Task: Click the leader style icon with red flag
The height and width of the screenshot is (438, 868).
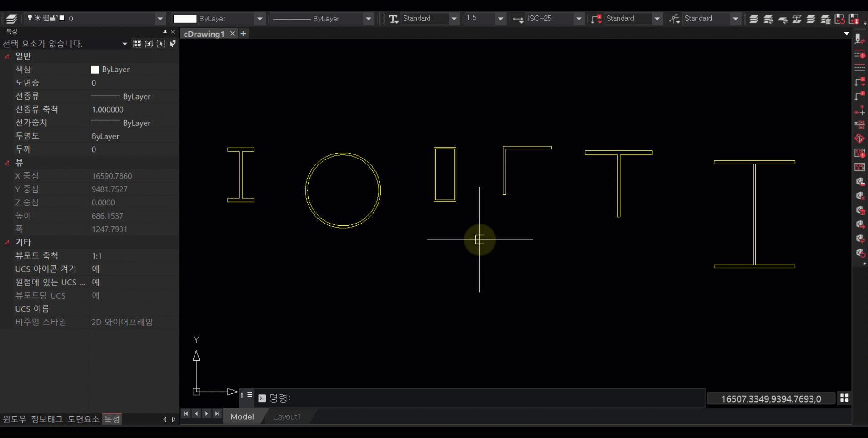Action: point(596,19)
